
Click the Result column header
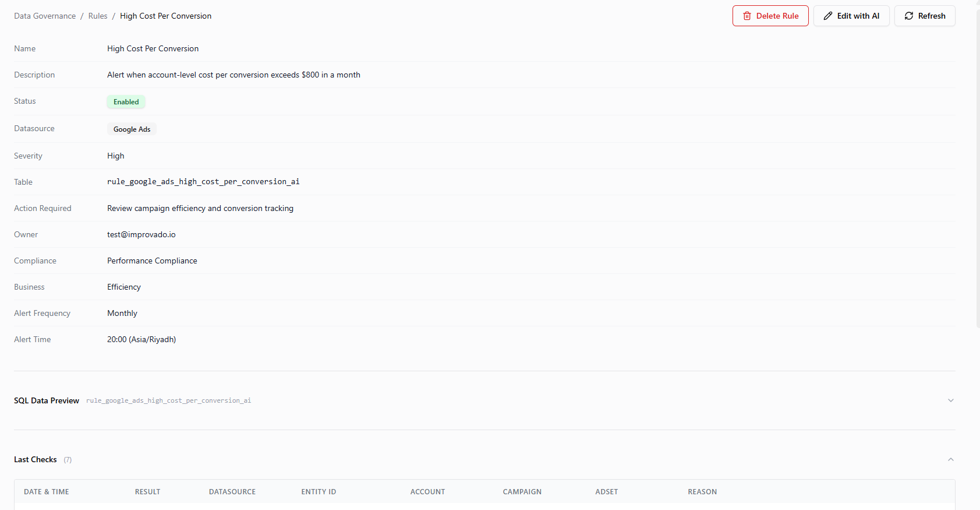(x=147, y=492)
